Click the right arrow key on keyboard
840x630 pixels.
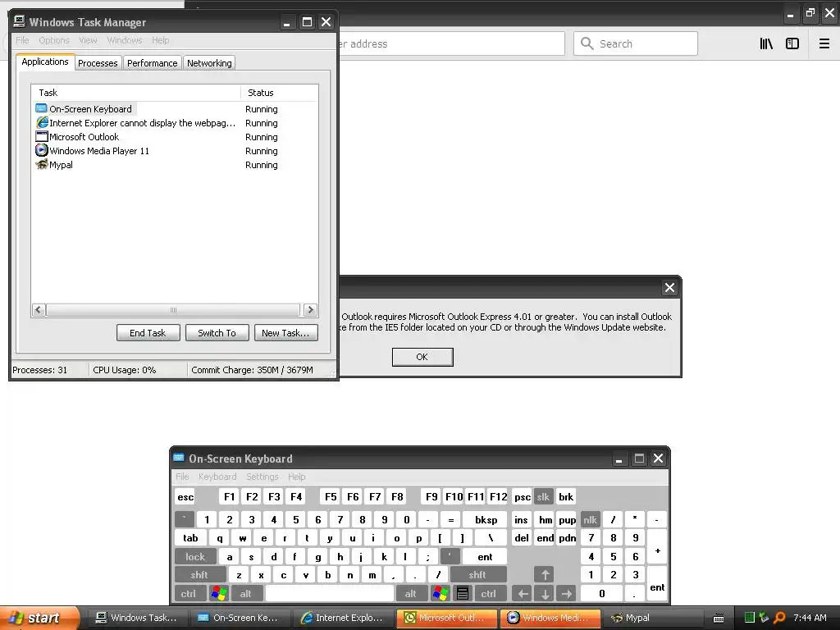(567, 594)
